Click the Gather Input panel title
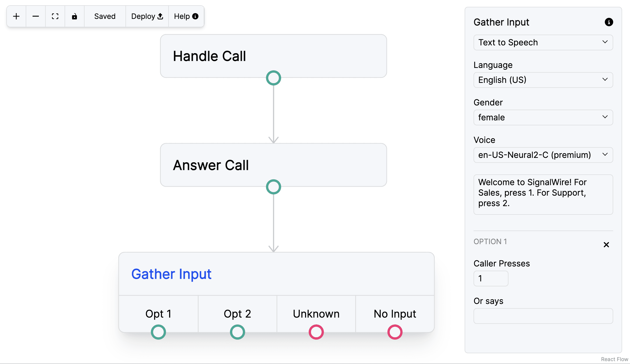 pos(501,22)
